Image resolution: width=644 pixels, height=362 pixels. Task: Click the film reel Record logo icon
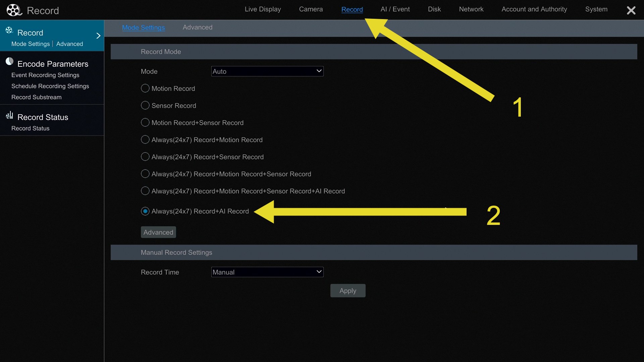coord(14,10)
